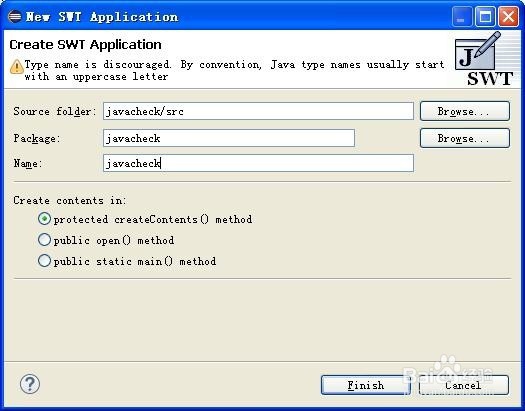Click the yellow warning triangle icon
This screenshot has height=411, width=525.
point(16,66)
